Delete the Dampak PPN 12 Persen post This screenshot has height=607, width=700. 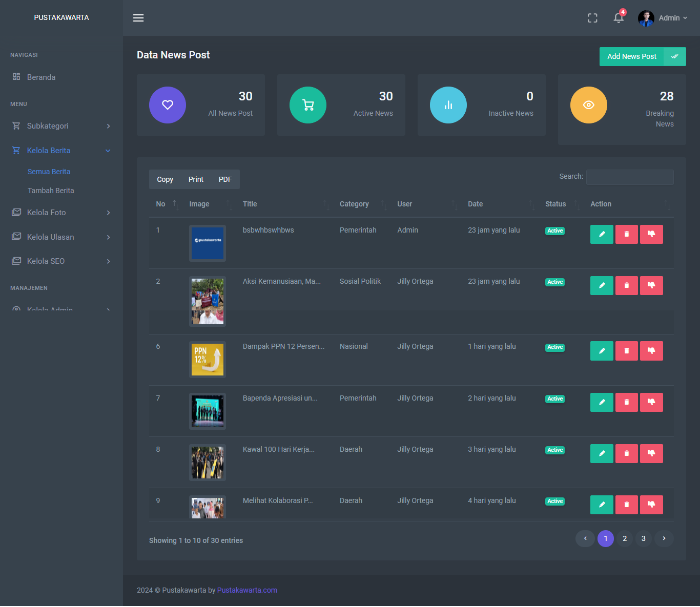[x=626, y=351]
